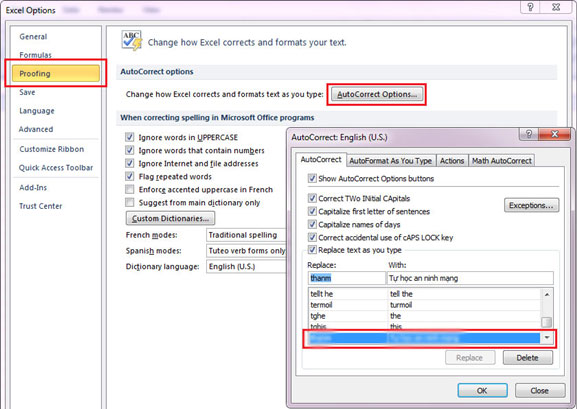Go to the Language options category
Viewport: 577px width, 409px height.
(37, 111)
